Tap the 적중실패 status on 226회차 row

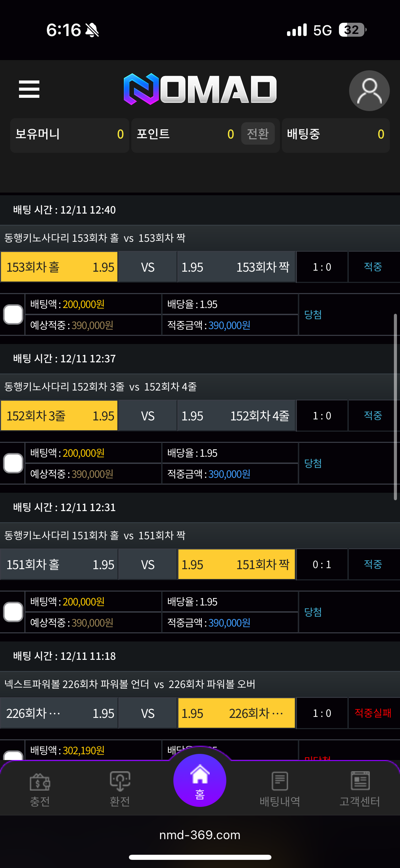click(x=373, y=713)
